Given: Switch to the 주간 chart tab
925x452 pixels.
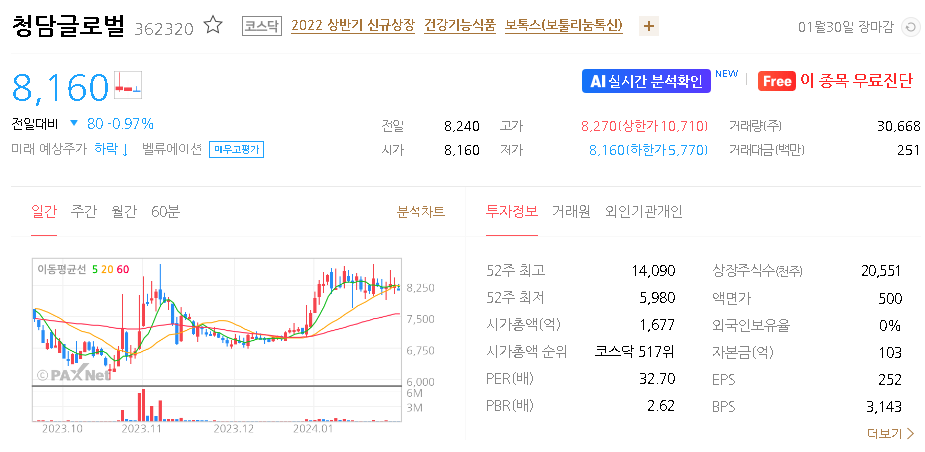Looking at the screenshot, I should tap(84, 212).
